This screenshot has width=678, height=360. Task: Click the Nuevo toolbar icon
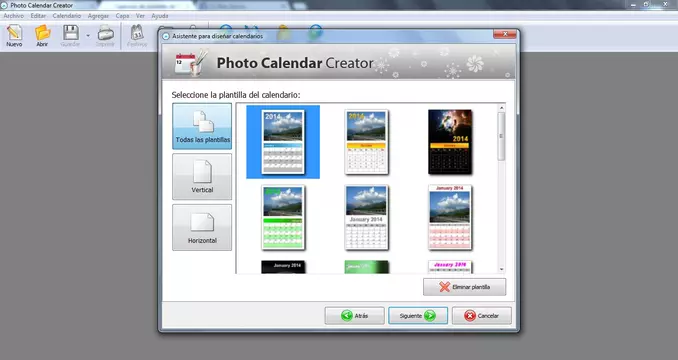(x=14, y=35)
